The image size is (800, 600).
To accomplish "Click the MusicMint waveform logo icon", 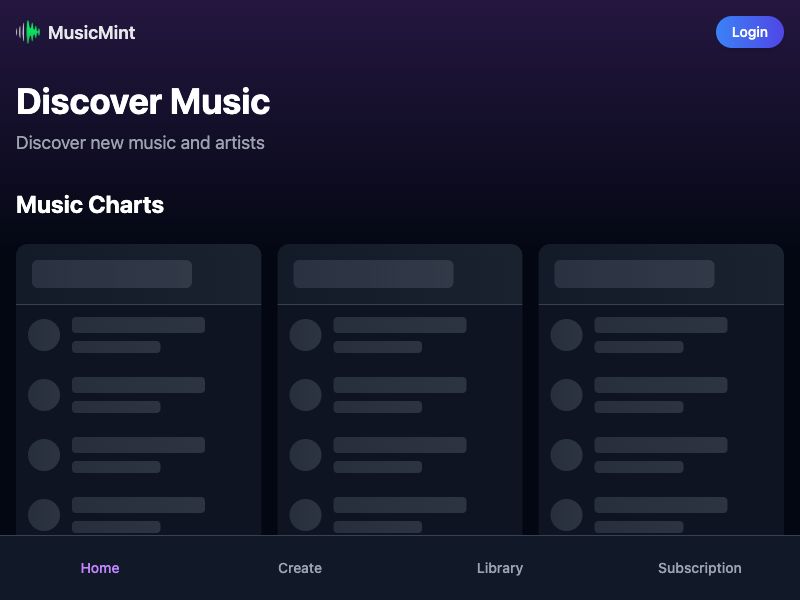I will 27,32.
